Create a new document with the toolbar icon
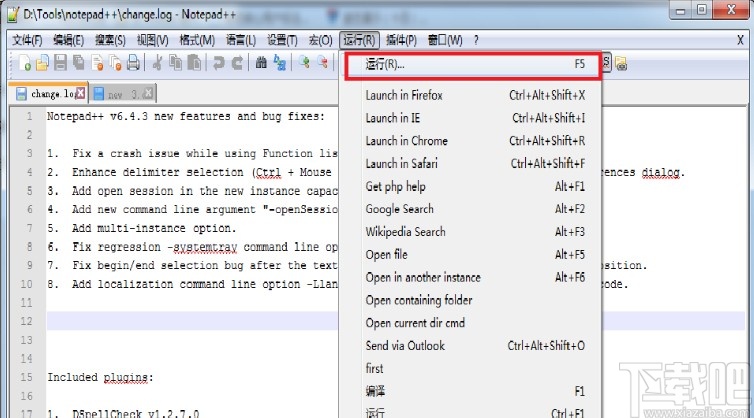The image size is (754, 418). click(x=25, y=63)
